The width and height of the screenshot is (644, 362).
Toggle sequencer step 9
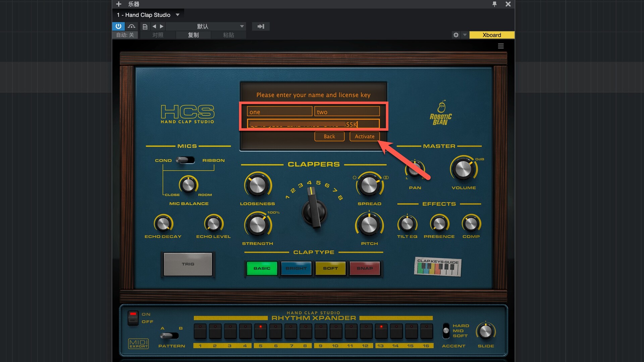[321, 331]
